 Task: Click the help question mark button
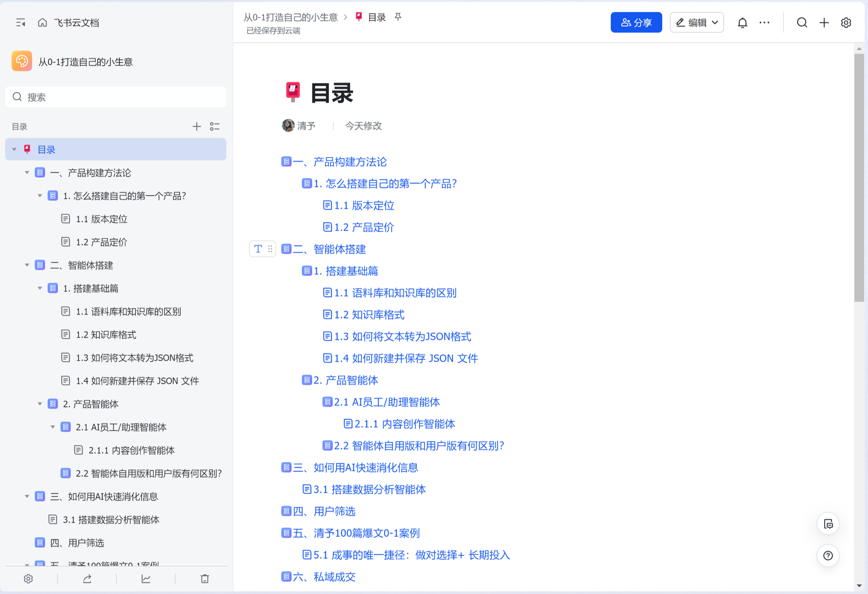[x=828, y=556]
